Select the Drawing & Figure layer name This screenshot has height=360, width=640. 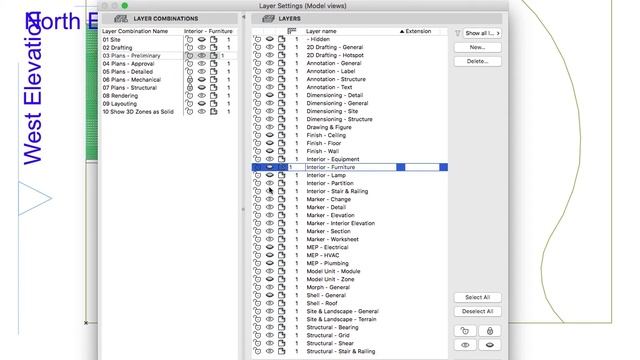329,127
